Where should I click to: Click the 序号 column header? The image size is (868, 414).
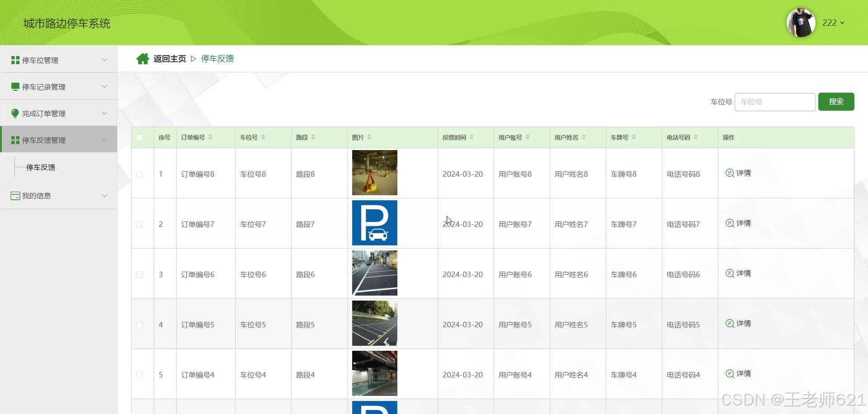(165, 137)
